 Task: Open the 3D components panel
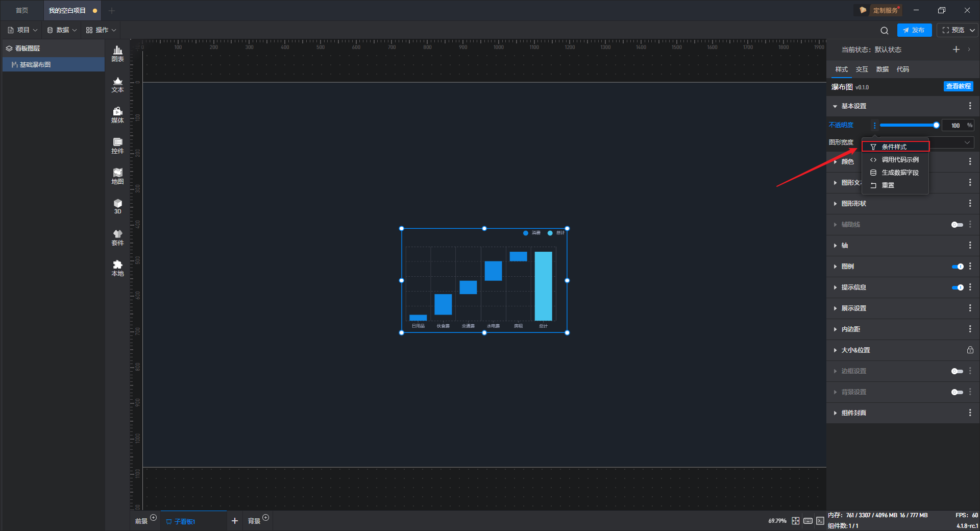pos(117,206)
